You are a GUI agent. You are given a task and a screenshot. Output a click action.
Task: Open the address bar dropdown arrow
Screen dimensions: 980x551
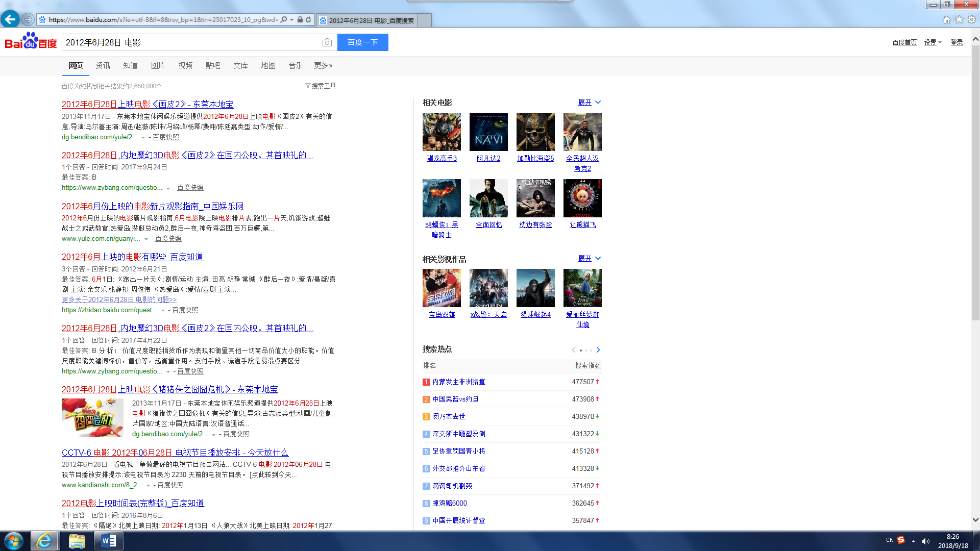pos(292,20)
